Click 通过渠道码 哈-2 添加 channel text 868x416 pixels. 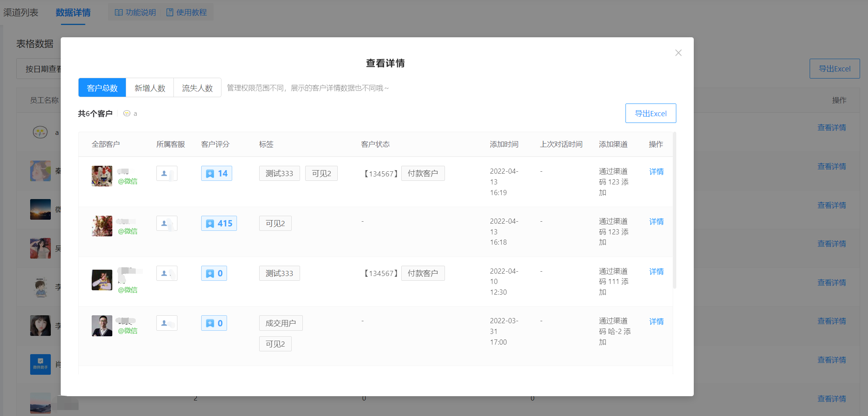(615, 332)
